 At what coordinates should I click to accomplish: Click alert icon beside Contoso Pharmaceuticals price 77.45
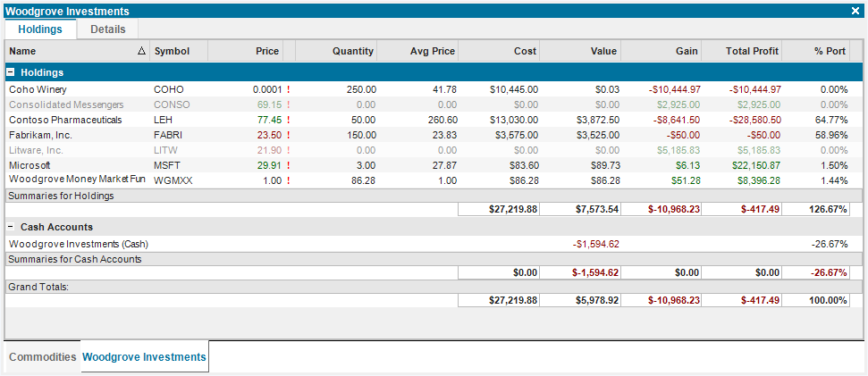(x=289, y=120)
